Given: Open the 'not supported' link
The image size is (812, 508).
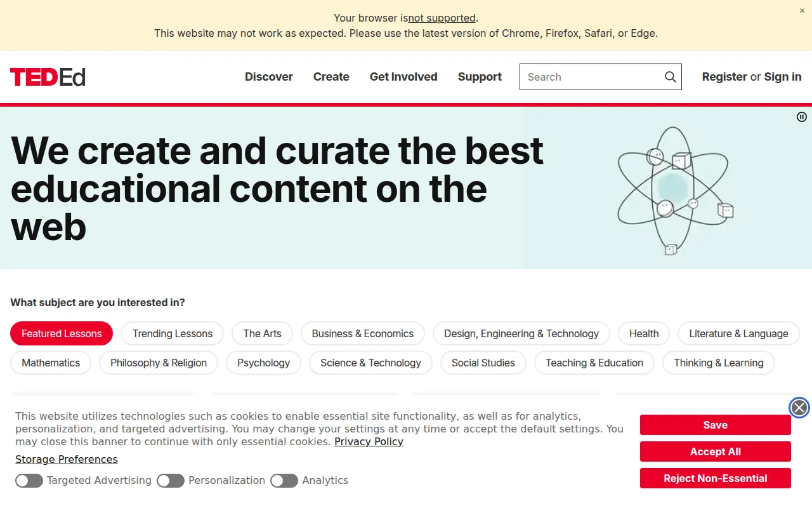Looking at the screenshot, I should pos(442,18).
